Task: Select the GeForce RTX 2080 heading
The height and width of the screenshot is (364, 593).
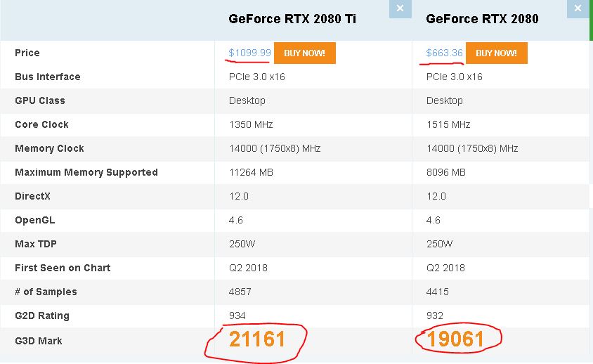Action: coord(482,19)
